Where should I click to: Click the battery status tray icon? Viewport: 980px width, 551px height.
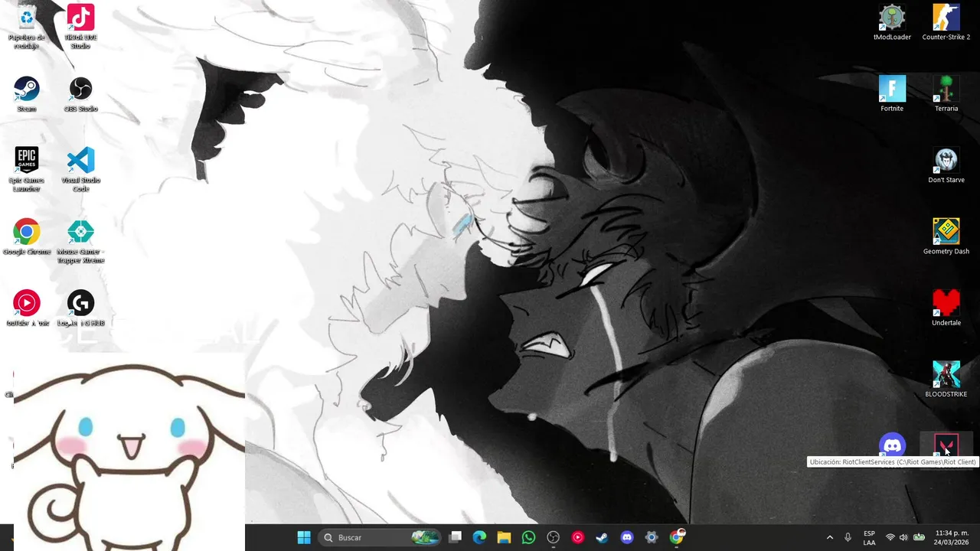[919, 537]
